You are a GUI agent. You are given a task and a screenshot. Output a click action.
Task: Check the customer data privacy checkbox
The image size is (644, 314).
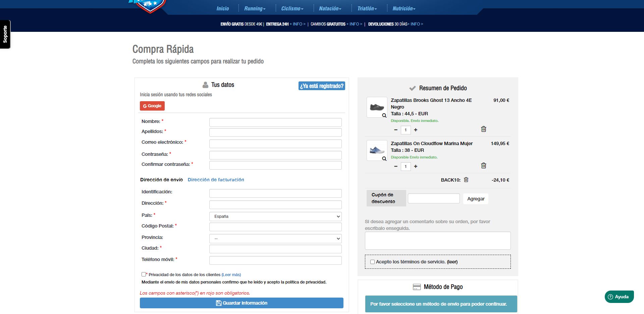pyautogui.click(x=144, y=274)
